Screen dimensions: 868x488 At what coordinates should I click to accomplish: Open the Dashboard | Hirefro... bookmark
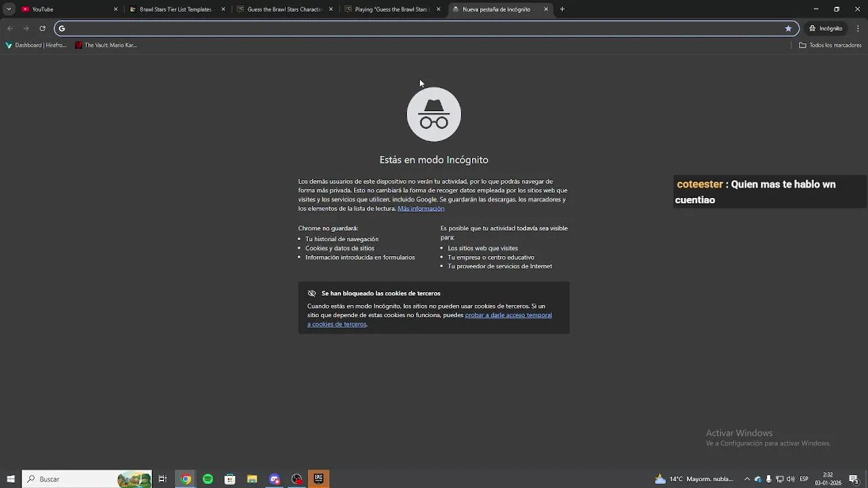tap(36, 45)
